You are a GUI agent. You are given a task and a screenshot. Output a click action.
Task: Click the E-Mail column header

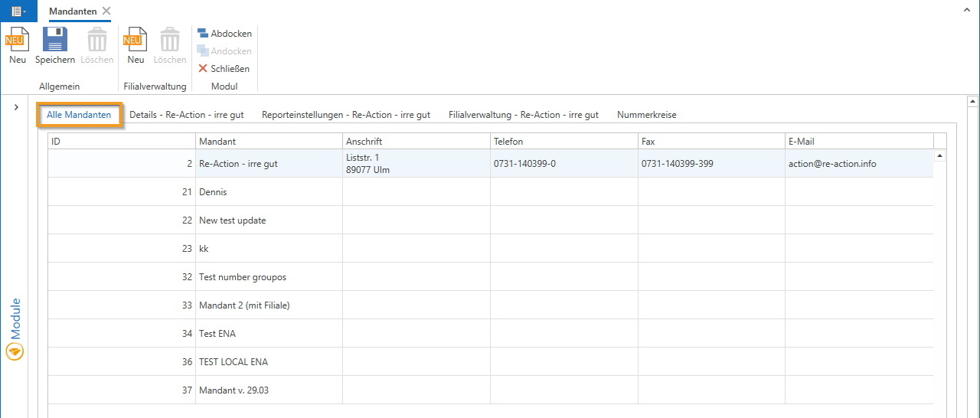pos(857,142)
